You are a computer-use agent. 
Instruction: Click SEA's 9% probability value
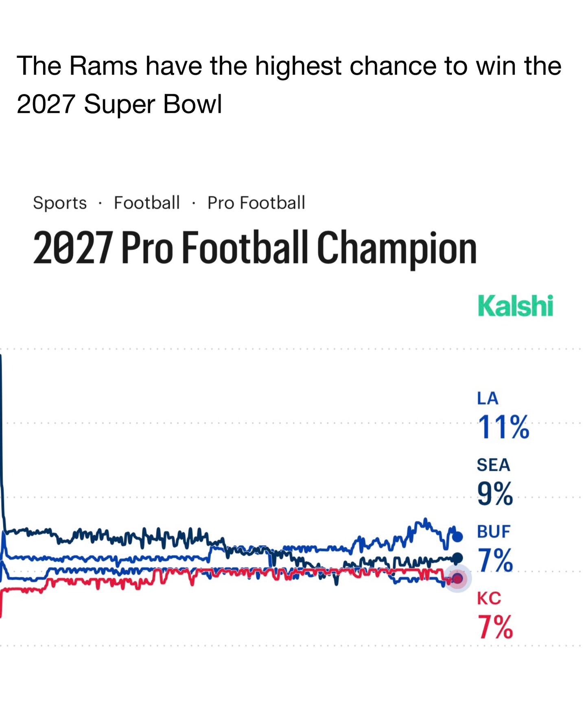tap(495, 494)
